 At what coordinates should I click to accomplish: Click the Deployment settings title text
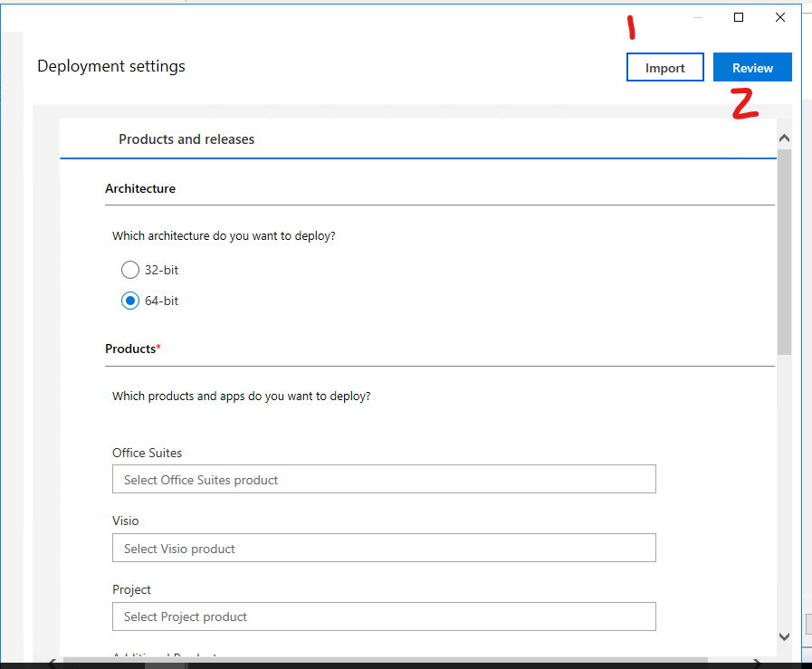111,66
